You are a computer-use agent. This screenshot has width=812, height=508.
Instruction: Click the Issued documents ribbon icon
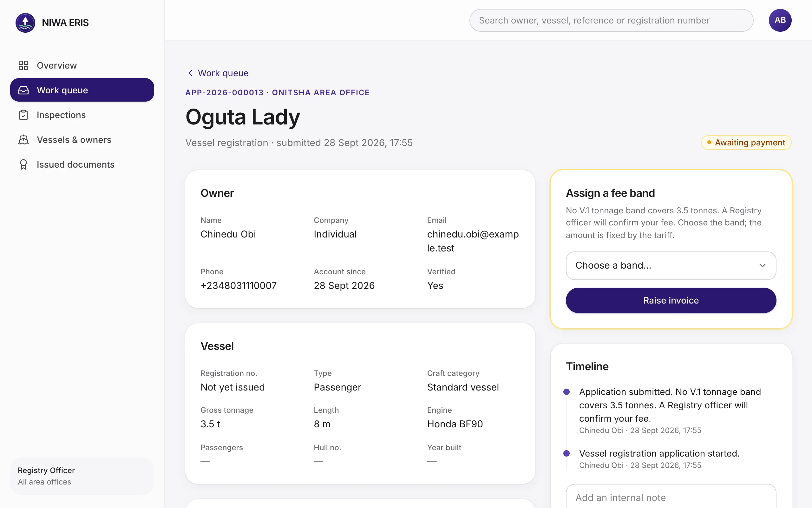23,165
